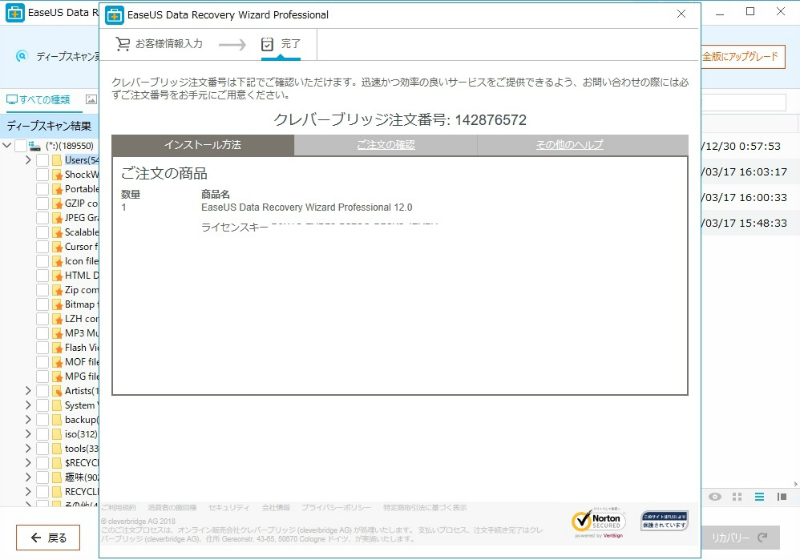This screenshot has height=560, width=800.
Task: Open the 会社情報 footer link
Action: [276, 507]
